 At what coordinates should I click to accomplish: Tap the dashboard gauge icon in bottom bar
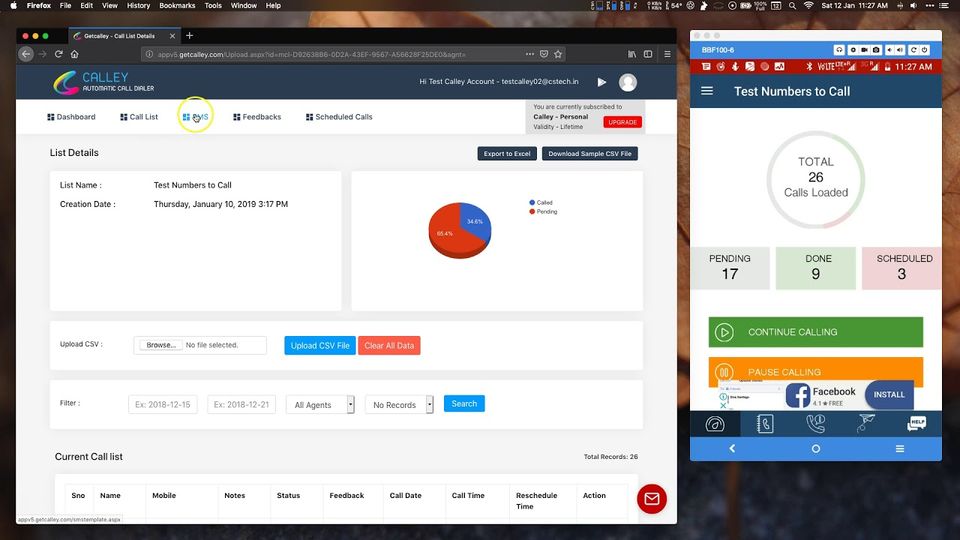714,424
